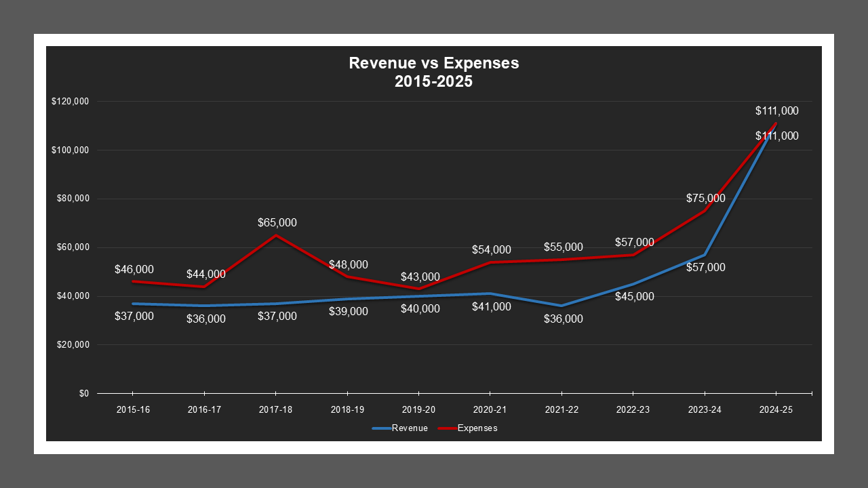This screenshot has width=868, height=488.
Task: Click the red Expenses legend line marker
Action: pyautogui.click(x=447, y=428)
